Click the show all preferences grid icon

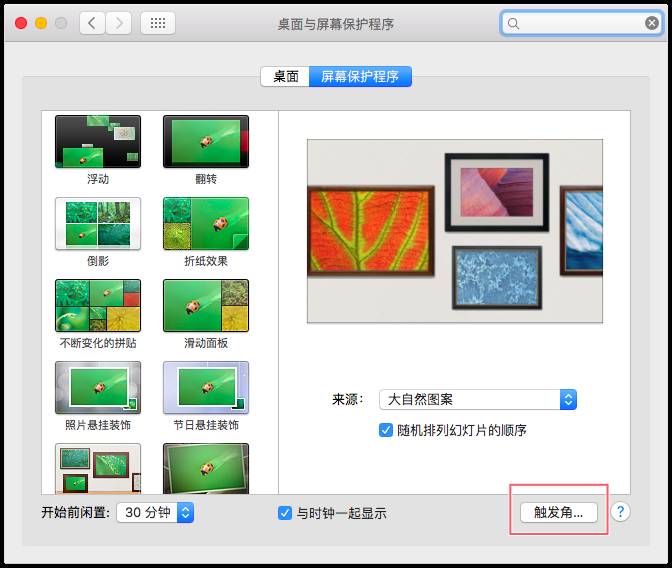158,23
